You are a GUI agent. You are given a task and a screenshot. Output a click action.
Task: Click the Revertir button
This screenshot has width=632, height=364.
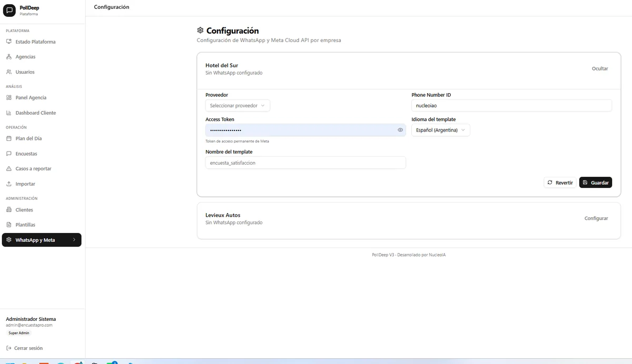pos(560,183)
